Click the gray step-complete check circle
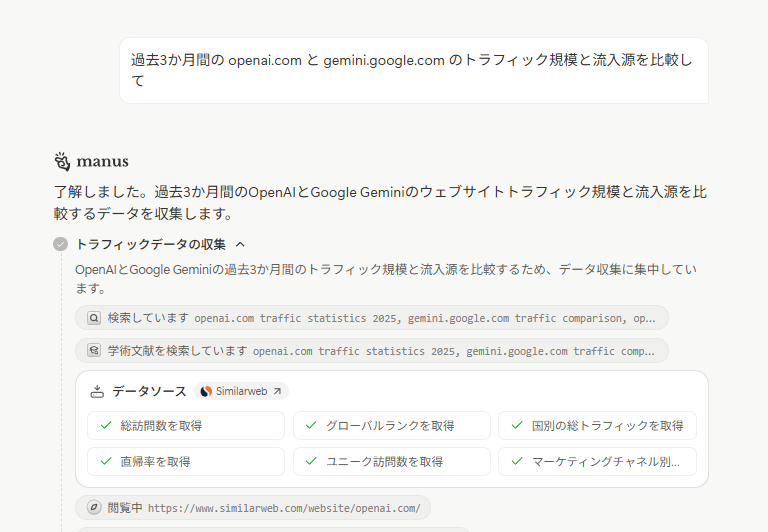The height and width of the screenshot is (532, 768). pyautogui.click(x=61, y=244)
